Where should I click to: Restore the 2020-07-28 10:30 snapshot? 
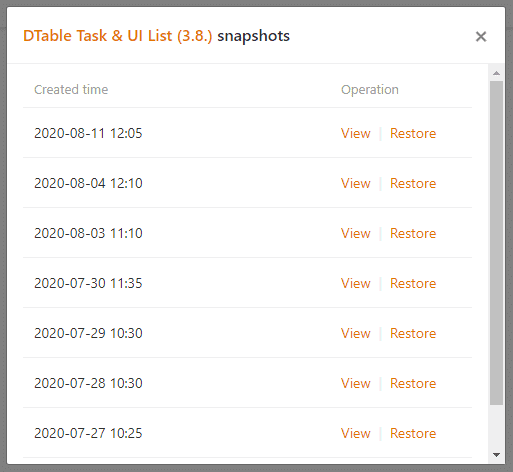pos(413,383)
